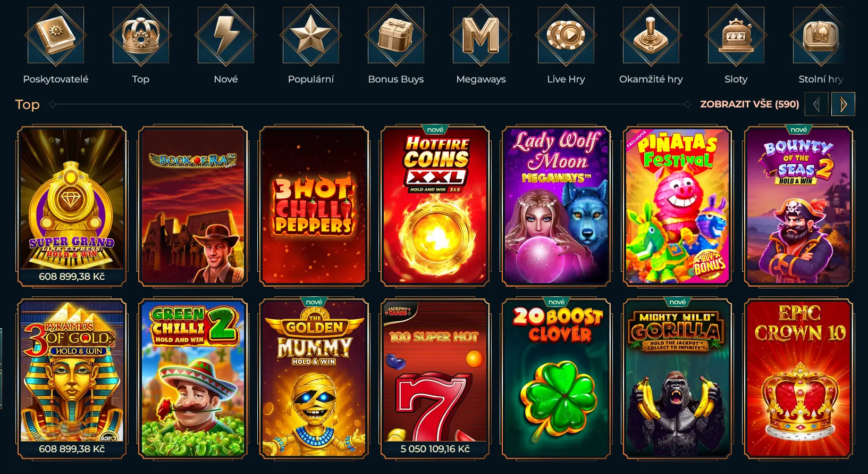Open the Sloty slot machine icon

736,35
